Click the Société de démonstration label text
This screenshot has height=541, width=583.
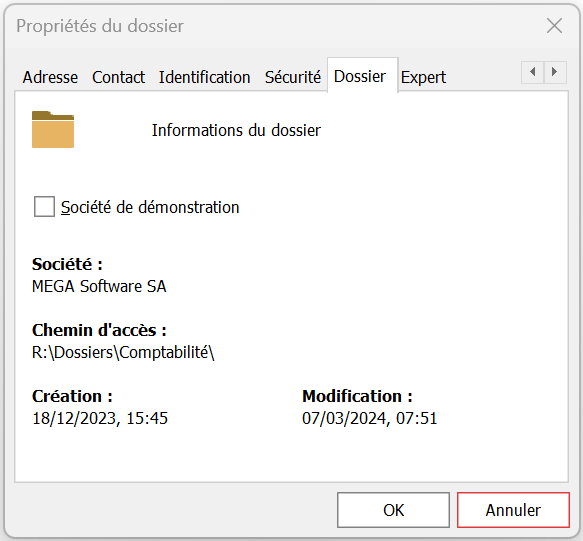click(150, 207)
